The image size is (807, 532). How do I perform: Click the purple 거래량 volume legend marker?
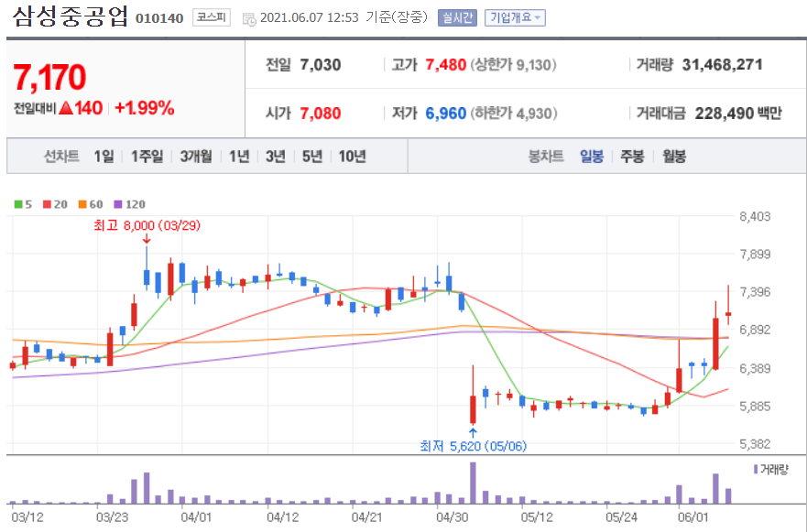click(x=756, y=469)
